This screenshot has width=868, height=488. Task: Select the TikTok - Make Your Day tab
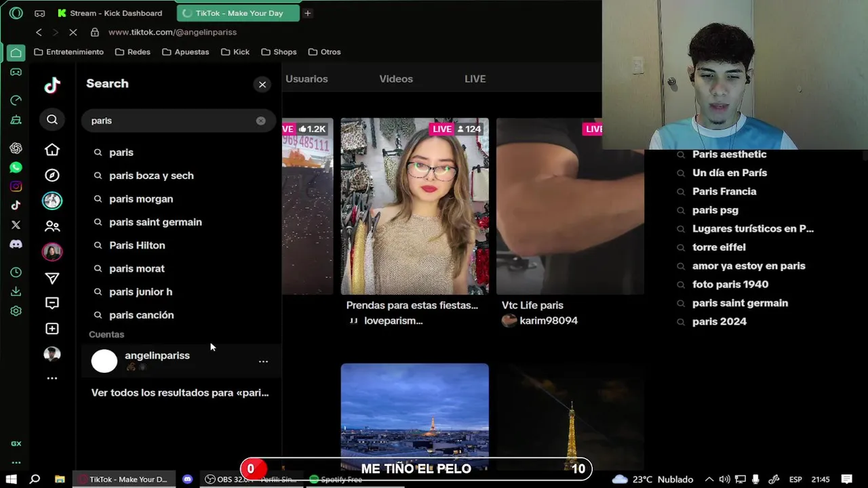(x=238, y=13)
